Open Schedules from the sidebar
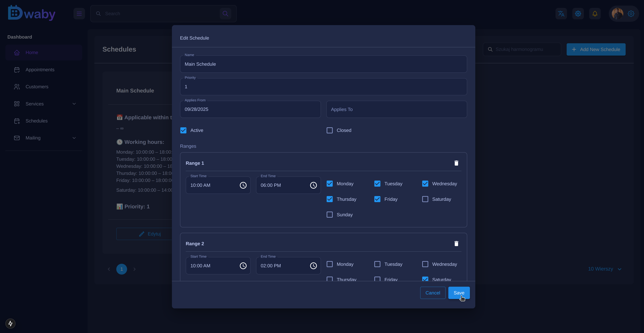Viewport: 644px width, 333px height. coord(37,121)
